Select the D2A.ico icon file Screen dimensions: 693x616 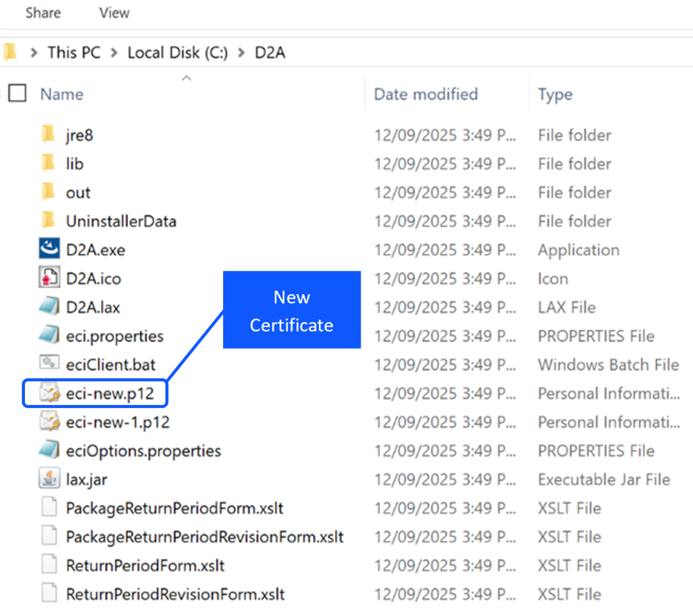click(49, 278)
